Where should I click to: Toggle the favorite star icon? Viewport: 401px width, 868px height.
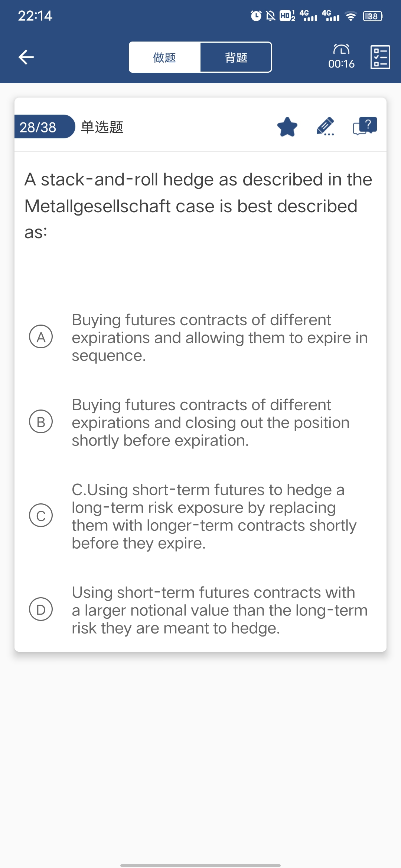click(x=287, y=127)
